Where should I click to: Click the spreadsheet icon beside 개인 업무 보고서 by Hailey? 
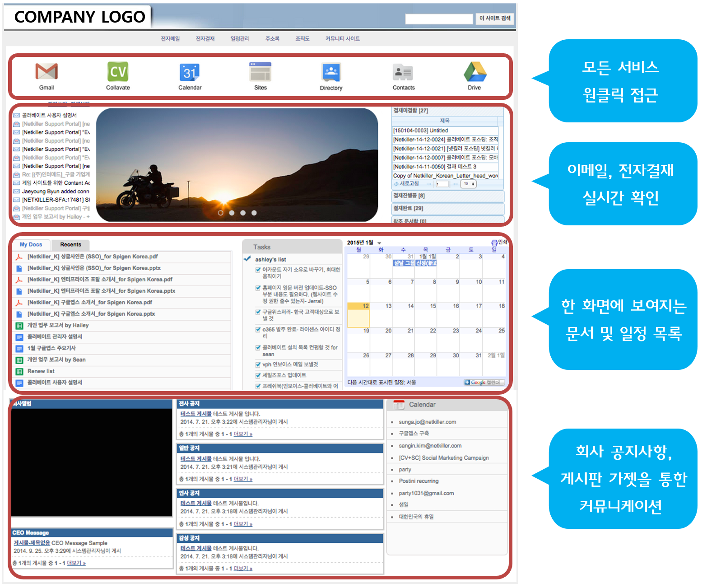[x=19, y=326]
